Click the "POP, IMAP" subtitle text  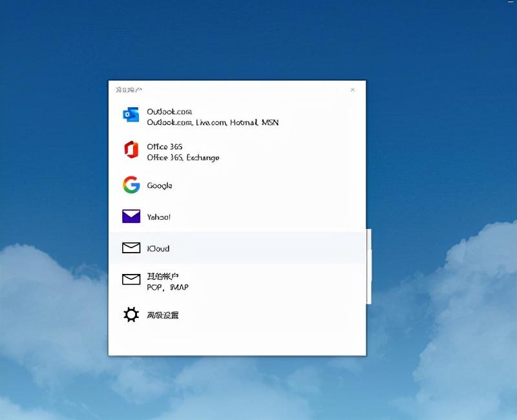[x=168, y=288]
